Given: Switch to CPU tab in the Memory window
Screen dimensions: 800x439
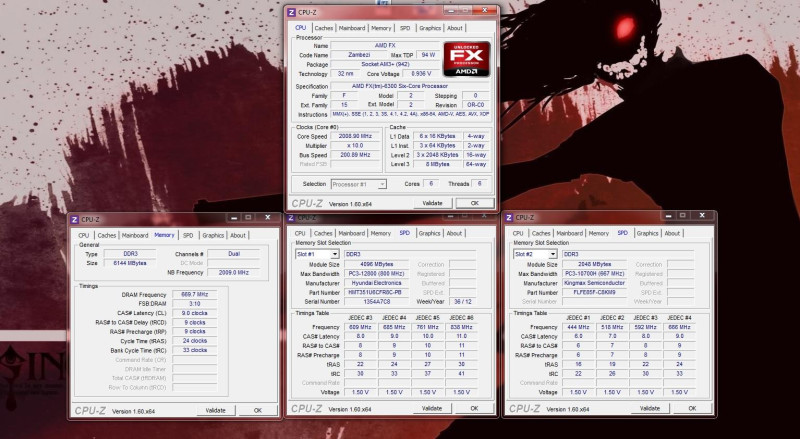Looking at the screenshot, I should coord(84,235).
